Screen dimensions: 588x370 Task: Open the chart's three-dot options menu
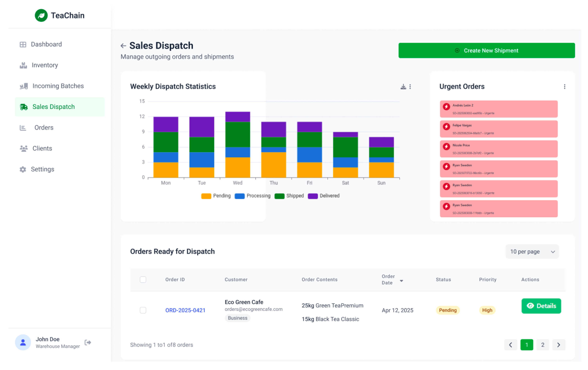pyautogui.click(x=410, y=87)
